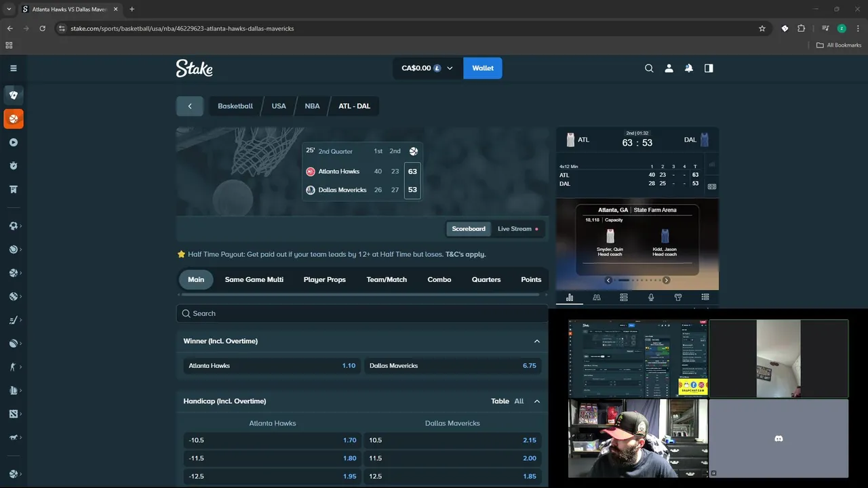Open the user profile icon in header
This screenshot has height=488, width=868.
click(x=669, y=68)
